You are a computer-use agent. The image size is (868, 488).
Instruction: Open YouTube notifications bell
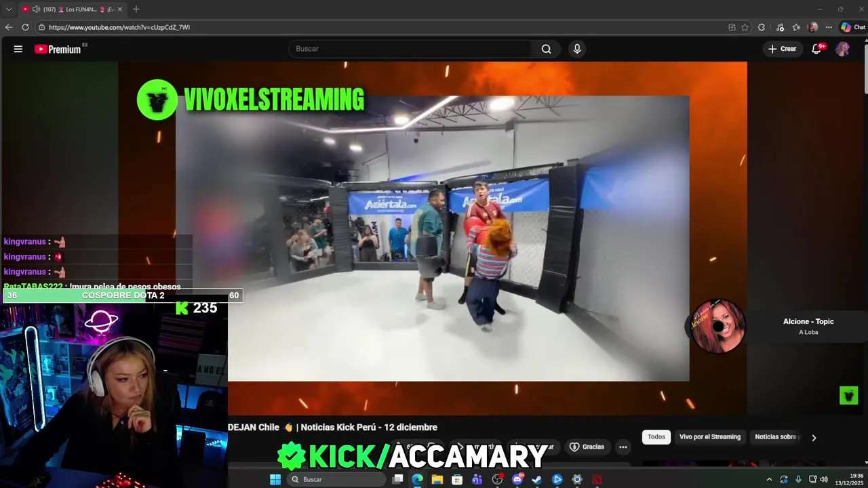coord(817,49)
